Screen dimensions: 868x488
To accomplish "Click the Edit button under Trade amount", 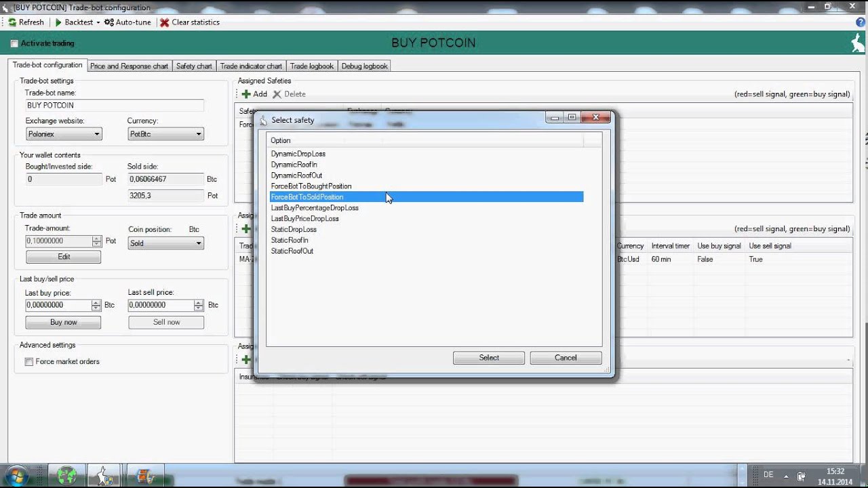I will [64, 257].
